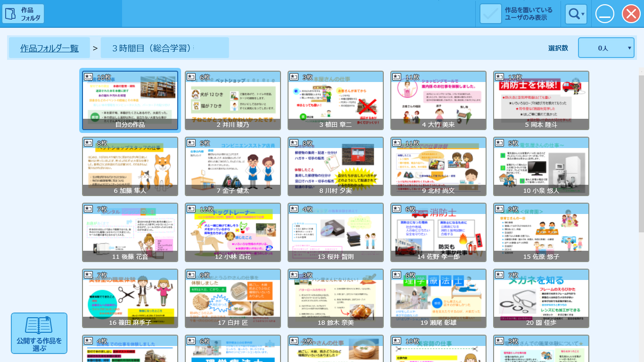This screenshot has height=362, width=644.
Task: Click star icon on 後藤 花音 card
Action: (x=88, y=209)
